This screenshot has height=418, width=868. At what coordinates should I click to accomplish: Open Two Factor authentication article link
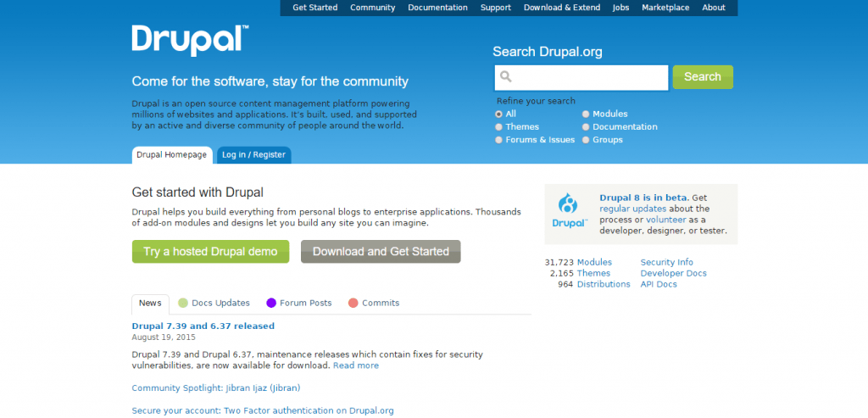coord(263,411)
